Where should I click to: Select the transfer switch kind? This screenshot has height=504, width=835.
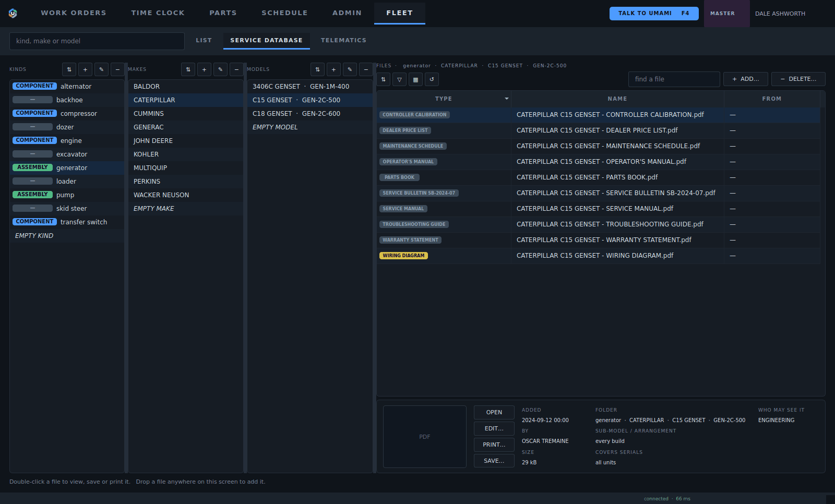coord(67,222)
